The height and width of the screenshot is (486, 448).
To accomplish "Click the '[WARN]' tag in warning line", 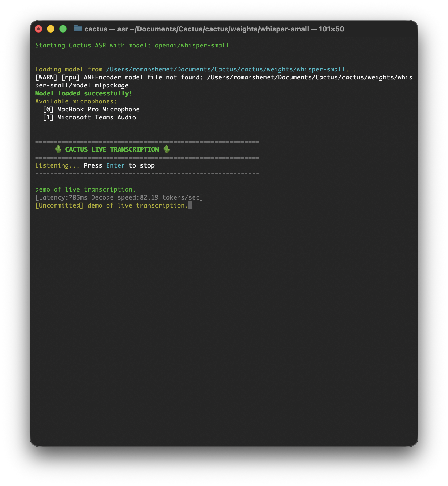I will pos(46,77).
